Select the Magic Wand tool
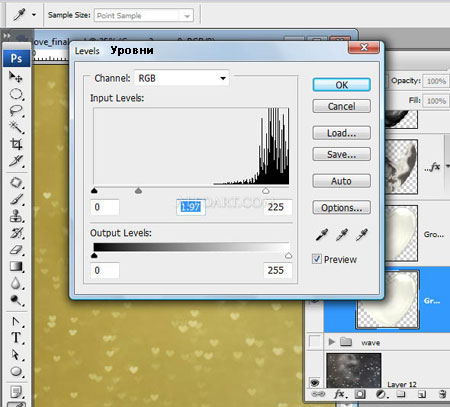 15,127
